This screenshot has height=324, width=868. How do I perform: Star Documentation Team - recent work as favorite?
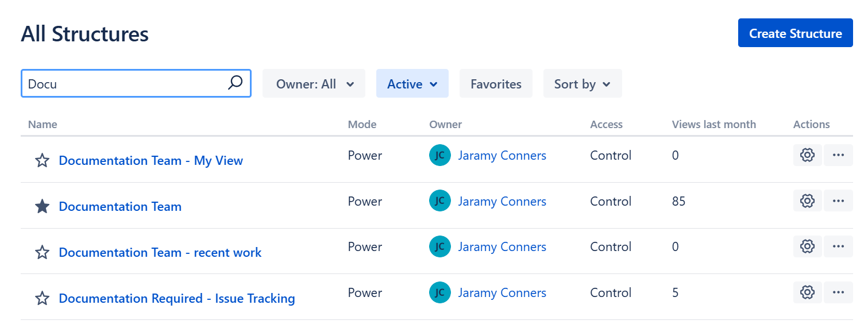43,253
